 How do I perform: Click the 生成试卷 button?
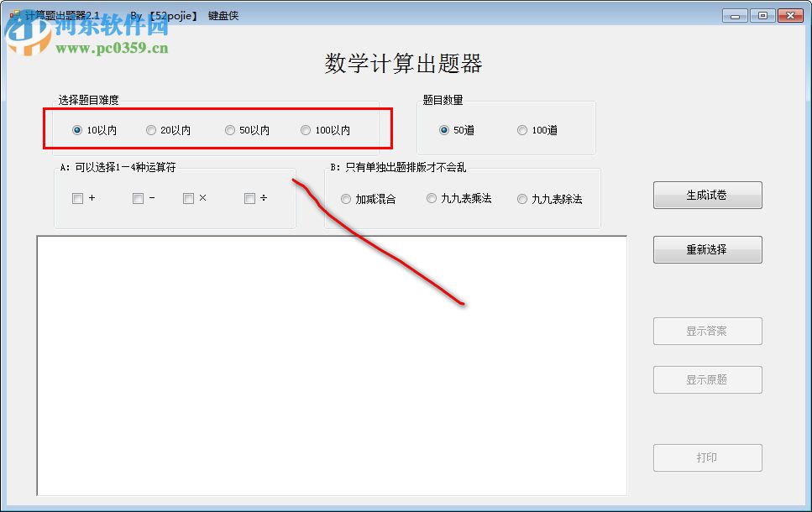[707, 195]
